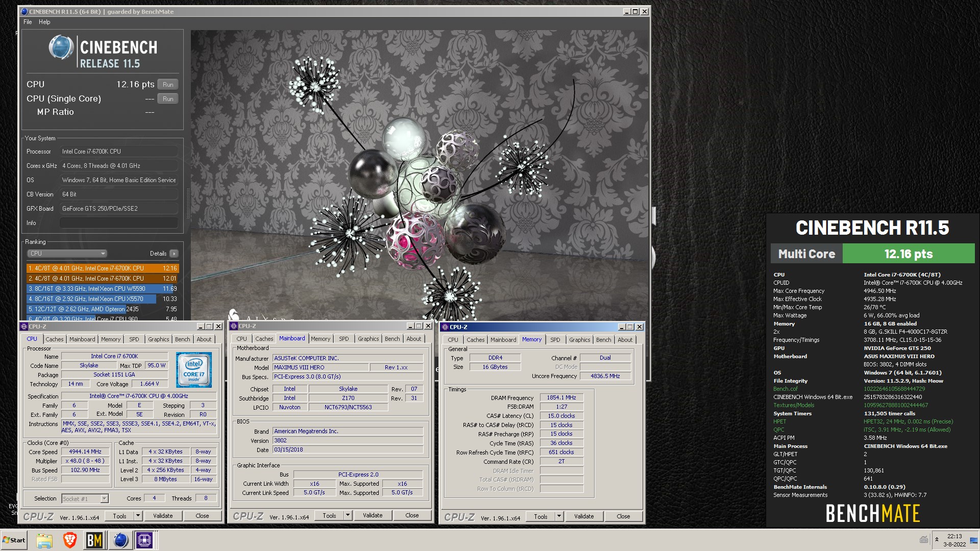Click the Cinebench logo sphere icon

(61, 47)
